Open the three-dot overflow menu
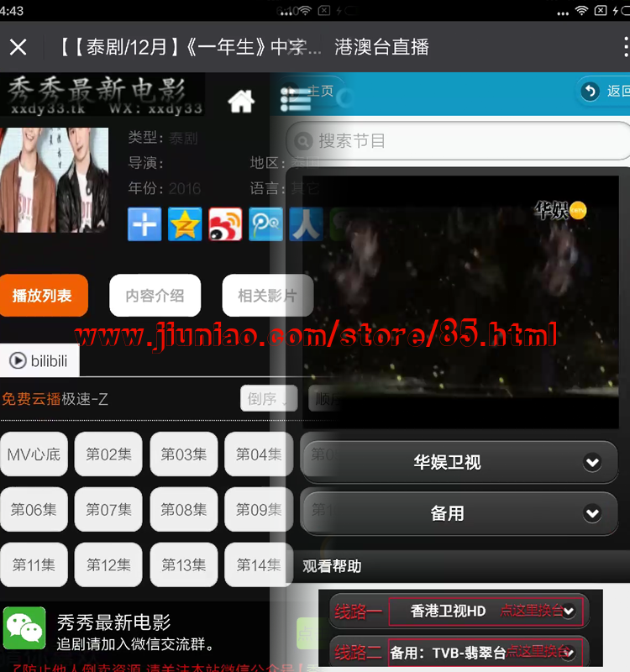The width and height of the screenshot is (630, 672). [626, 47]
